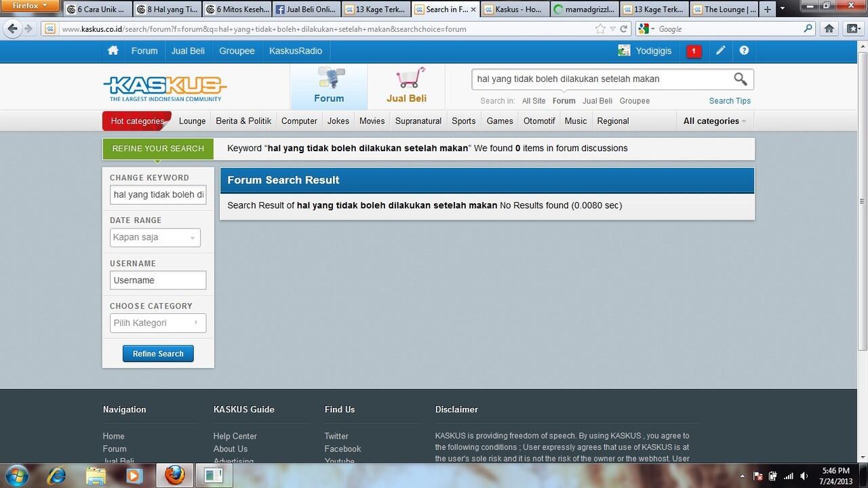Expand the All categories menu
This screenshot has width=868, height=488.
(714, 121)
